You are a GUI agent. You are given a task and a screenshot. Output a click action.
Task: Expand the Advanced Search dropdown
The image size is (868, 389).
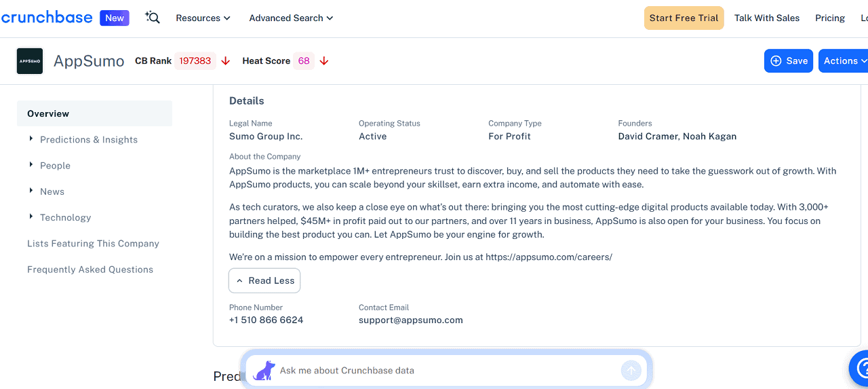(291, 18)
